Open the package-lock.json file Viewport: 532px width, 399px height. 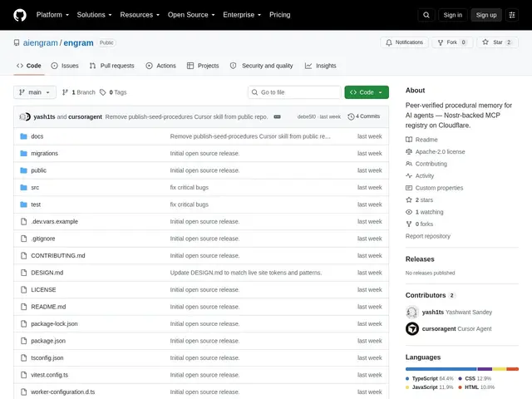pyautogui.click(x=54, y=323)
